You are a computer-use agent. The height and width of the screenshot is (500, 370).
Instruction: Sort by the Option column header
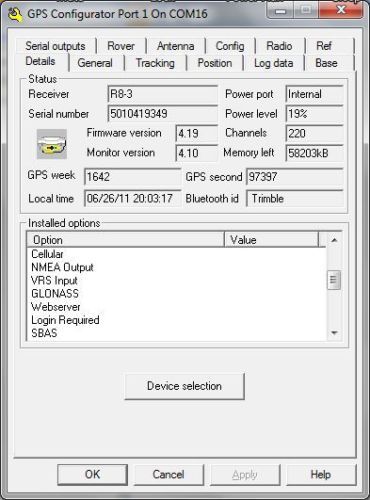pos(125,240)
